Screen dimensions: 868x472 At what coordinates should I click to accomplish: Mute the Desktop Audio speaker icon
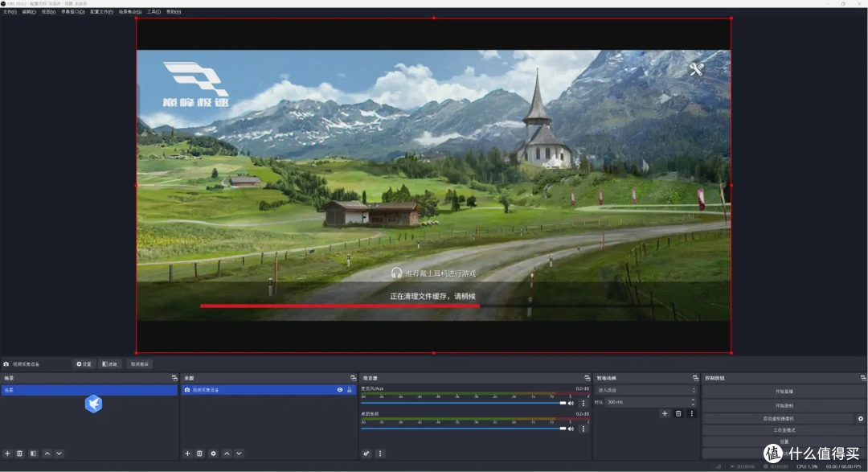(571, 429)
